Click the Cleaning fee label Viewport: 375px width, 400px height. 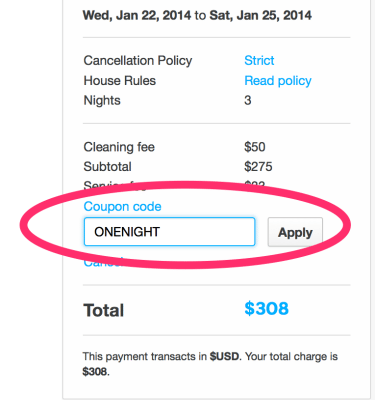click(x=119, y=147)
